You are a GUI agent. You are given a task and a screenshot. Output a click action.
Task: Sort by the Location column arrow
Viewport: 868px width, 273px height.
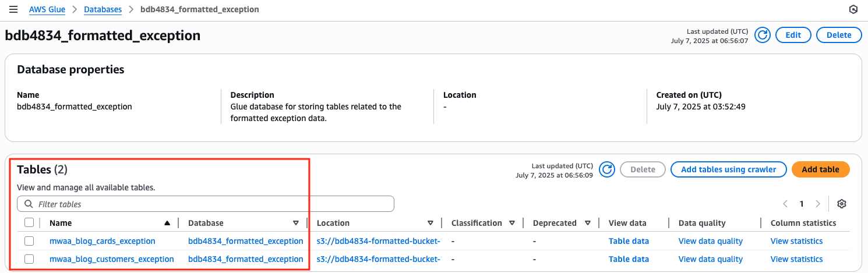coord(431,223)
